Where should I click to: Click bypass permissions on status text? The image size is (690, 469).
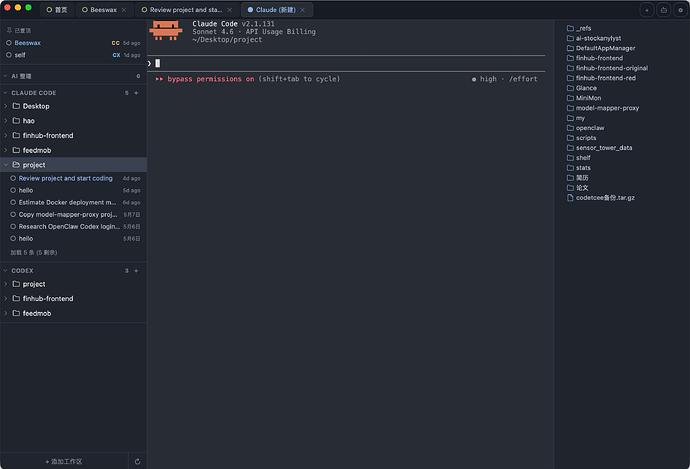click(211, 79)
